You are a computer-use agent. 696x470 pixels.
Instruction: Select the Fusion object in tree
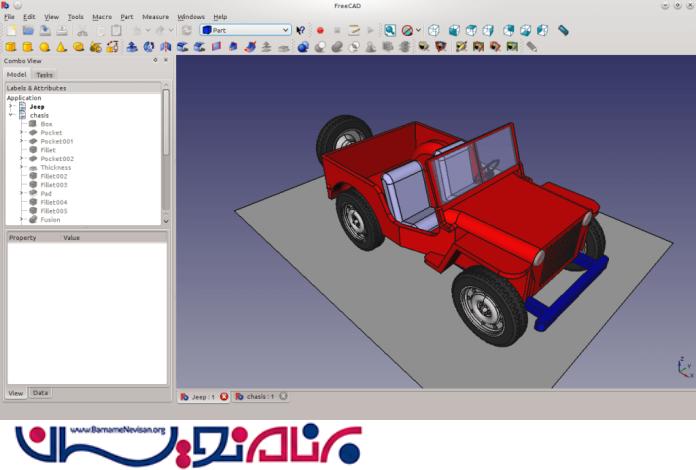[x=50, y=219]
